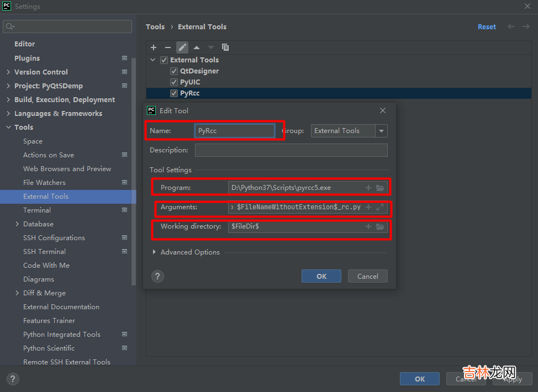The image size is (538, 392).
Task: Click the Reset link
Action: (487, 27)
